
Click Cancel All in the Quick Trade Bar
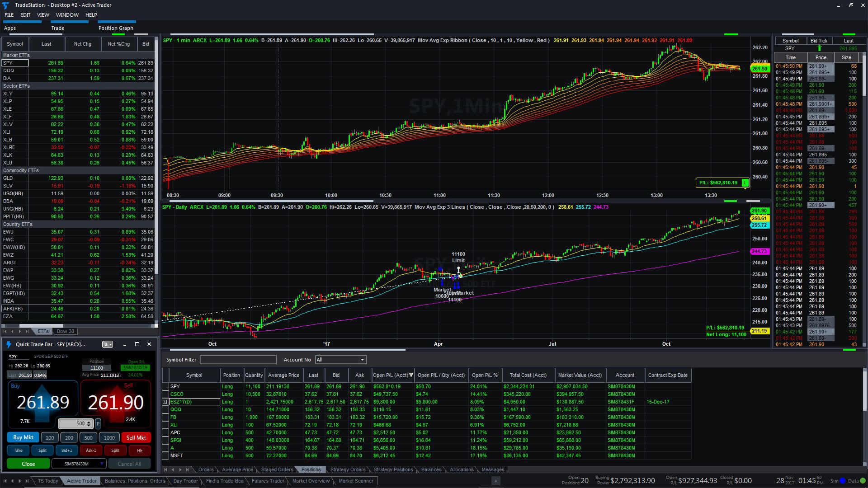pyautogui.click(x=130, y=464)
